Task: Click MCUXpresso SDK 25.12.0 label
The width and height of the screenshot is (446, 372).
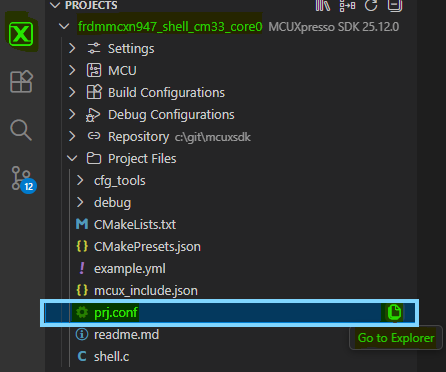Action: point(334,27)
